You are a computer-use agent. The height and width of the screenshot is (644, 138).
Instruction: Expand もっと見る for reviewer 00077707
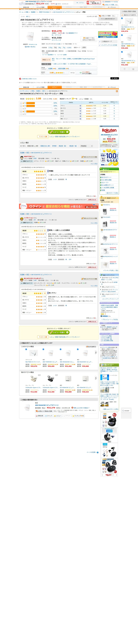(94, 164)
